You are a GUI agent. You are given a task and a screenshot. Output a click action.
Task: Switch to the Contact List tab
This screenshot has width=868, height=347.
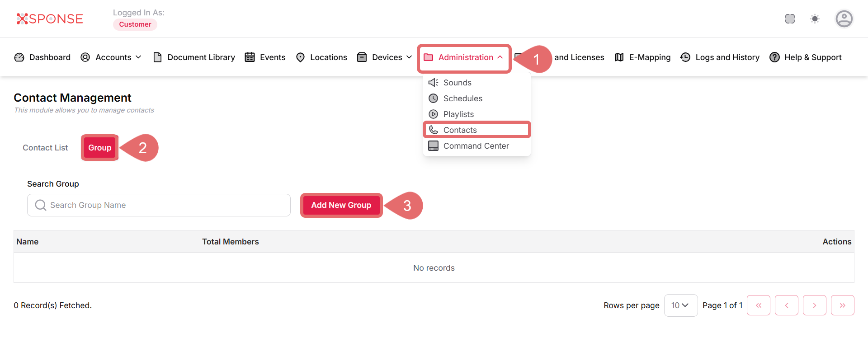(x=45, y=148)
